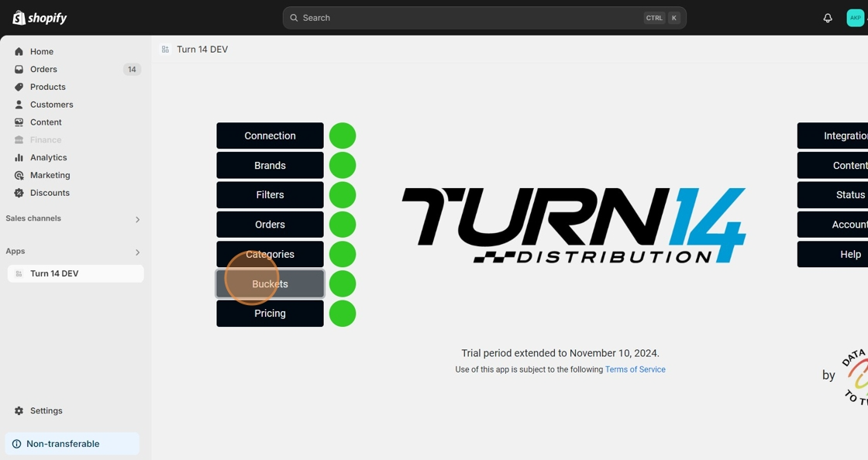
Task: Click the Analytics bar chart icon
Action: (x=19, y=157)
